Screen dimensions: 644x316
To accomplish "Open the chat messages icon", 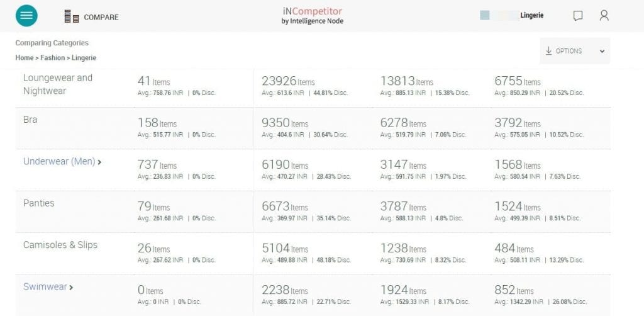I will coord(578,16).
